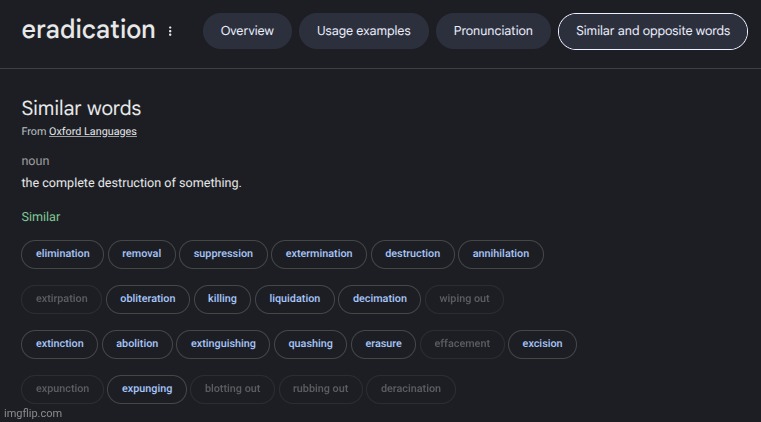This screenshot has height=422, width=761.
Task: Select the 'quashing' synonym chip
Action: click(x=311, y=344)
